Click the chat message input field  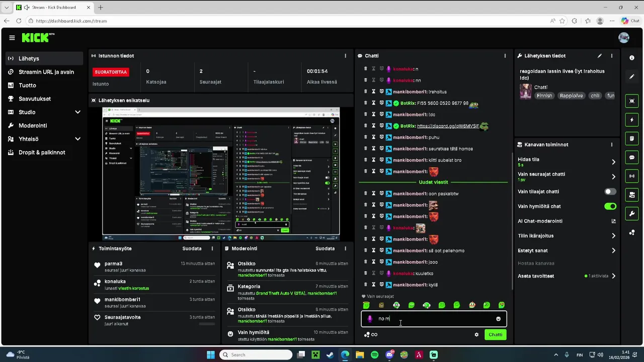[x=434, y=319]
